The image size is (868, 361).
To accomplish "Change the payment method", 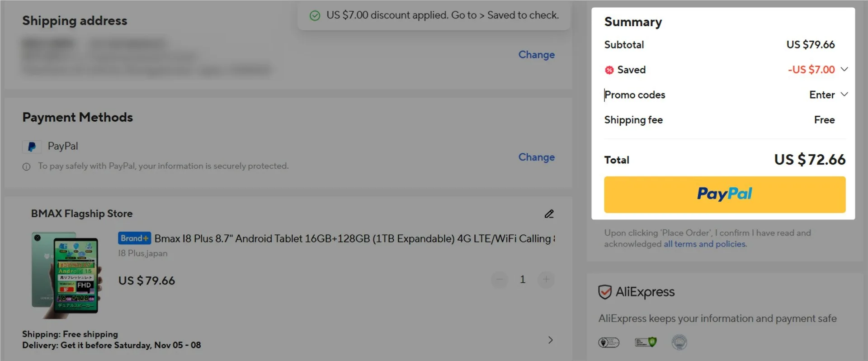I will click(x=536, y=157).
